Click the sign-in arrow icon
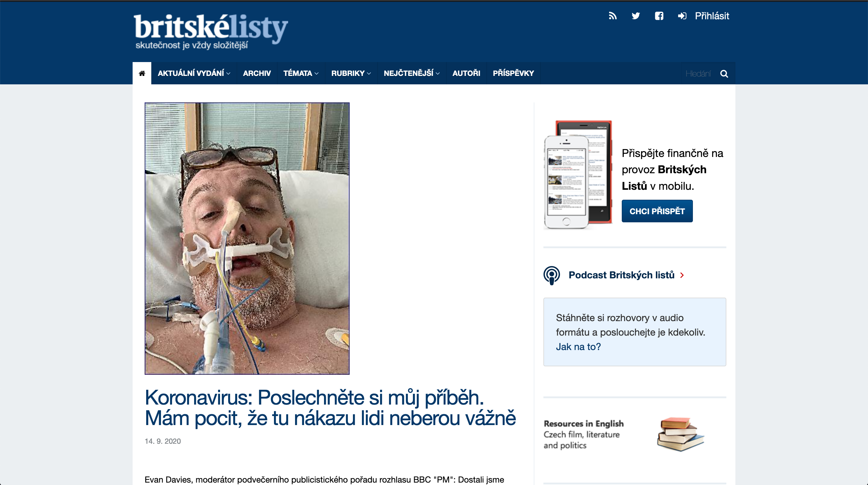The width and height of the screenshot is (868, 485). pyautogui.click(x=682, y=16)
